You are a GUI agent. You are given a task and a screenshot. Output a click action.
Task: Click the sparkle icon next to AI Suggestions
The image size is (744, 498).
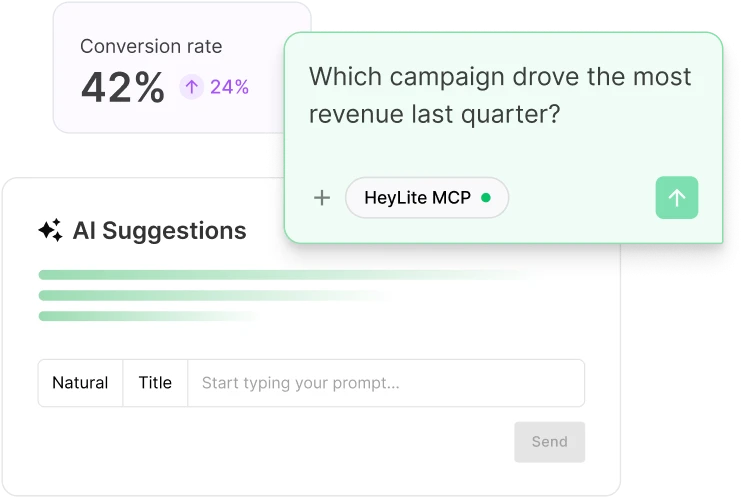point(50,231)
